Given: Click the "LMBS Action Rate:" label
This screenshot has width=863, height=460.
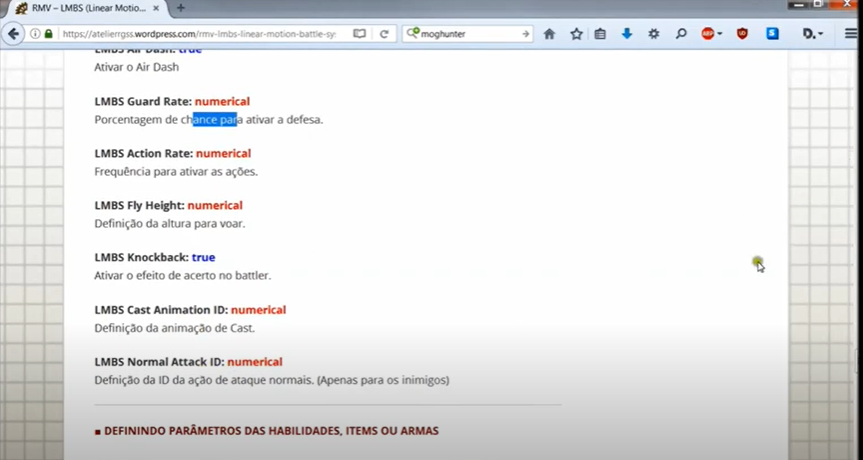Looking at the screenshot, I should pyautogui.click(x=144, y=154).
